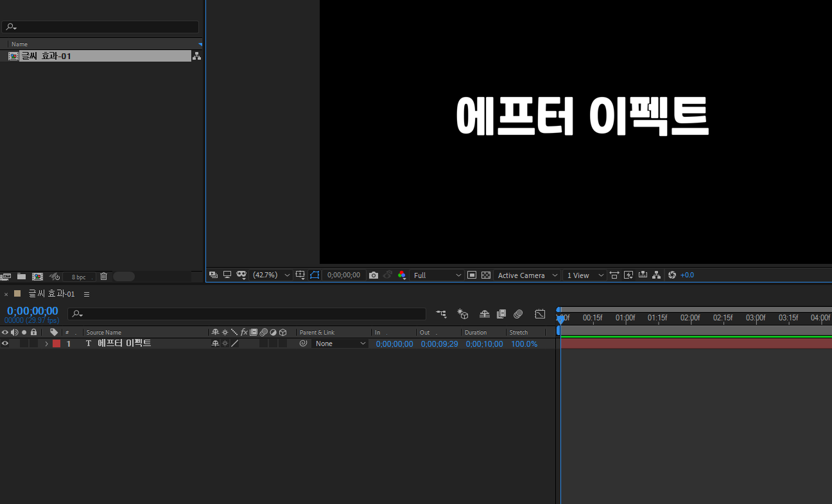This screenshot has height=504, width=832.
Task: Open Composition Mini-Flowchart
Action: (441, 314)
